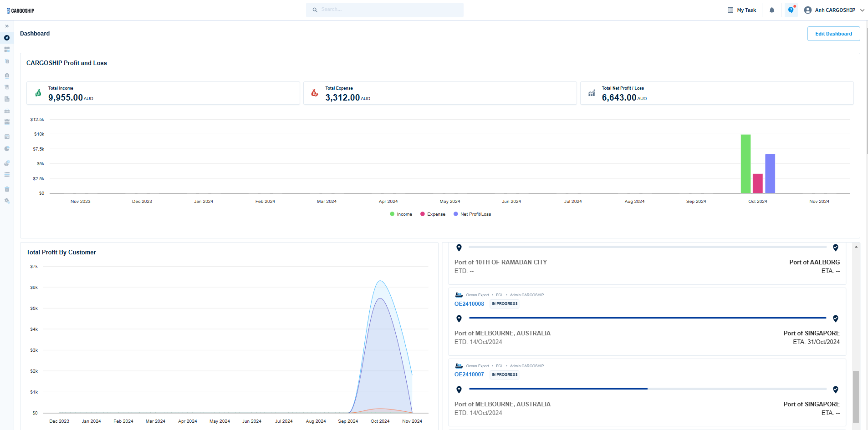Open the CARGOSHIP logo home
Viewport: 868px width, 430px height.
(x=20, y=10)
